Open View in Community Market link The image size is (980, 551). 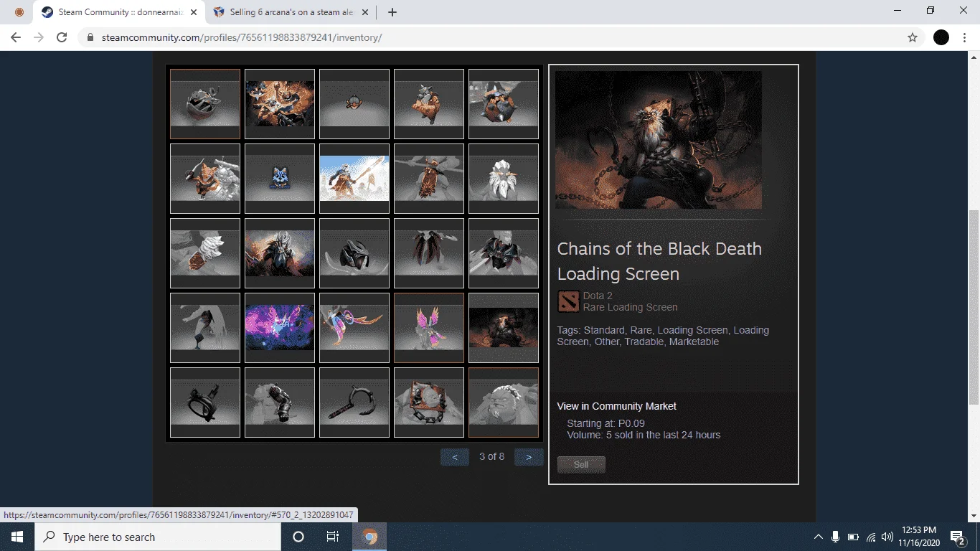[x=617, y=406]
